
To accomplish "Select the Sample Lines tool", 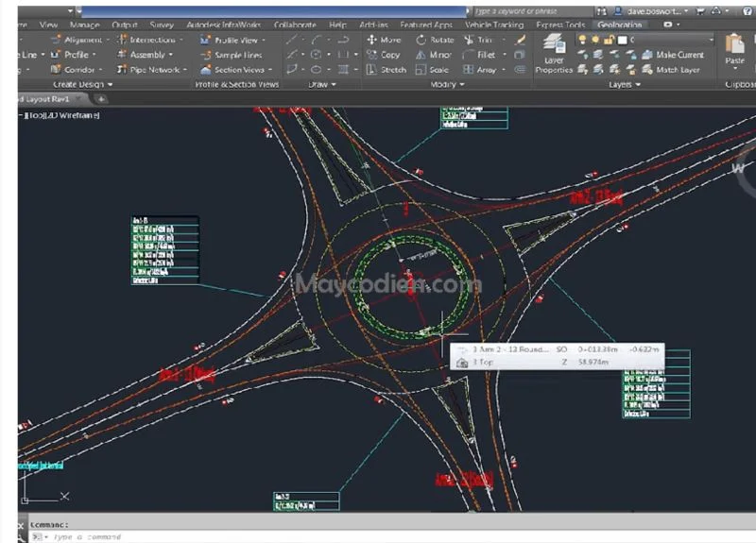I will [x=232, y=55].
